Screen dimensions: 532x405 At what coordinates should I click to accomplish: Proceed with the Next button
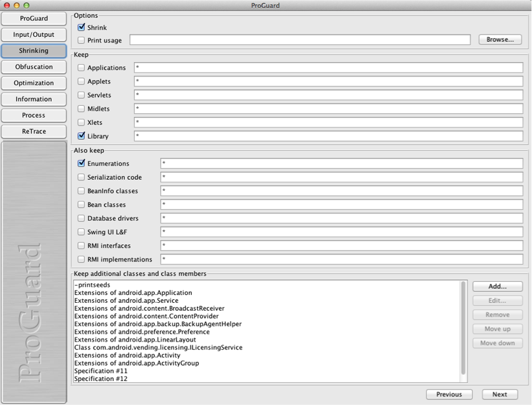click(500, 395)
